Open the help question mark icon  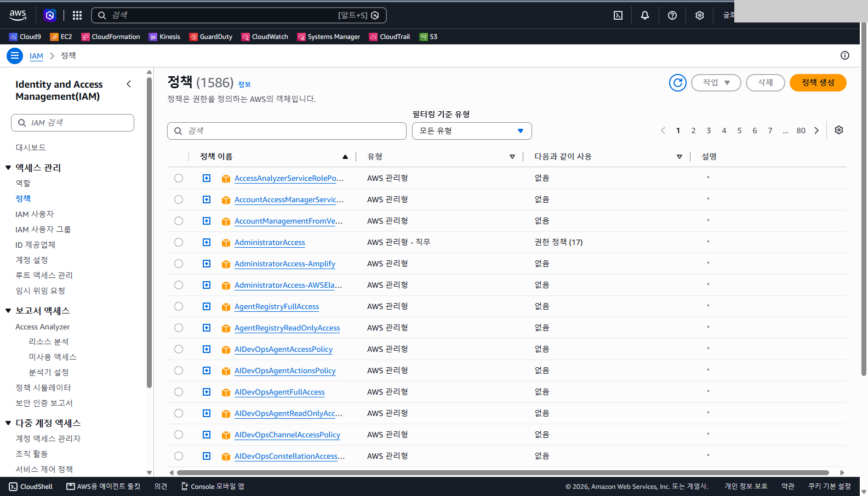coord(672,15)
